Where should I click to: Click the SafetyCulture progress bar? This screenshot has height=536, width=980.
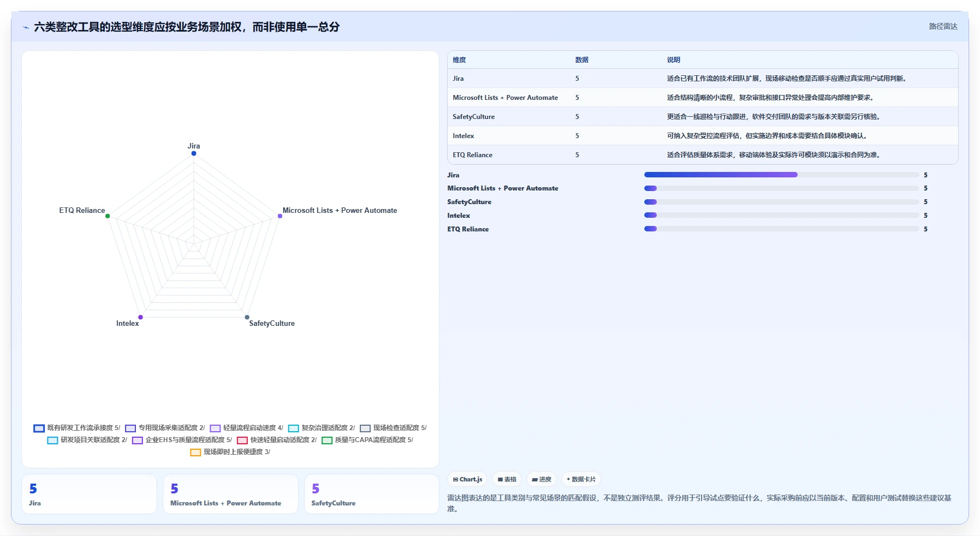(781, 202)
